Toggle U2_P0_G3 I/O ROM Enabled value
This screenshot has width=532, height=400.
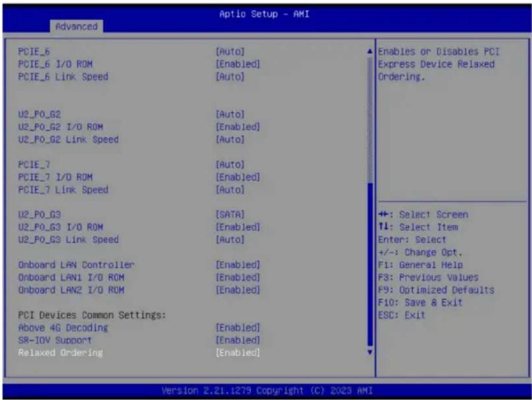pos(238,227)
